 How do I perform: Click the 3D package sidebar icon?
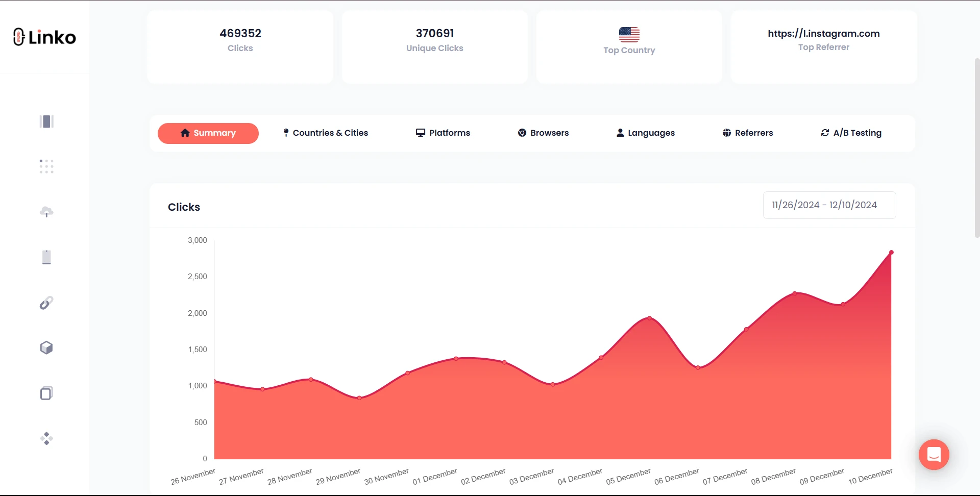[x=46, y=348]
